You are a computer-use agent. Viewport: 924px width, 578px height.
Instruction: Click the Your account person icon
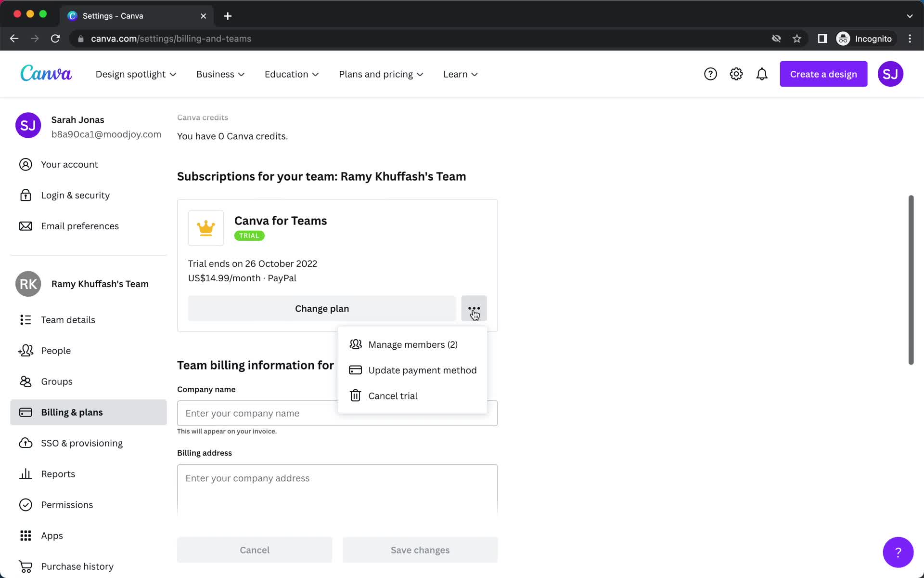coord(26,164)
